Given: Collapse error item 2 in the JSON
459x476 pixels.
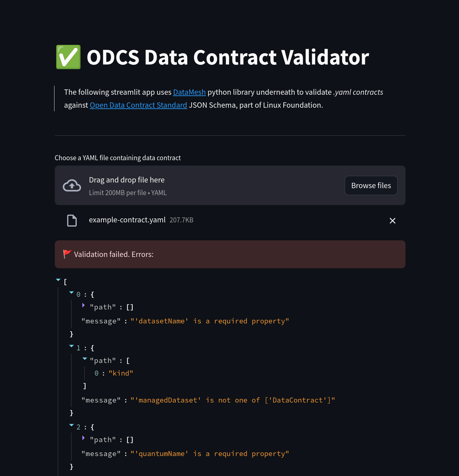Looking at the screenshot, I should (x=71, y=425).
